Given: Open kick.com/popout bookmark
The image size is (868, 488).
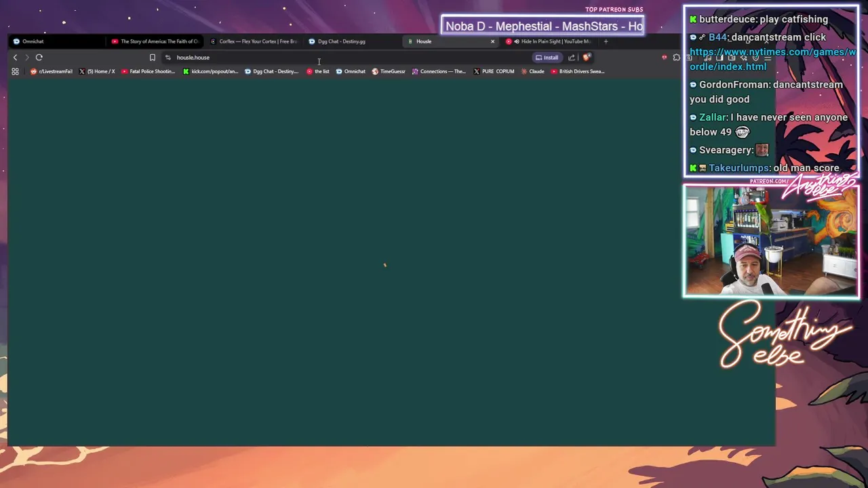Looking at the screenshot, I should (x=211, y=71).
